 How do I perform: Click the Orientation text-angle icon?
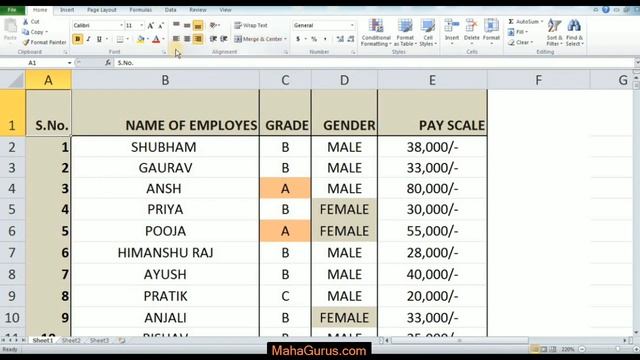[213, 25]
